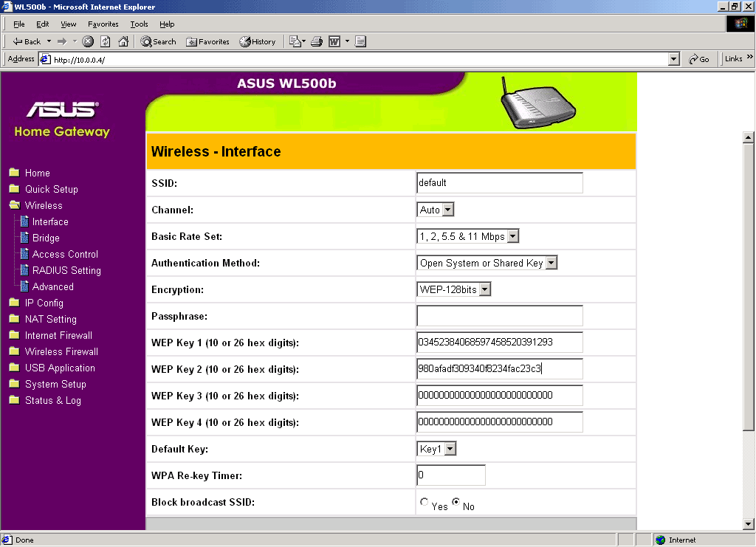Open the Tools menu
Image resolution: width=756 pixels, height=547 pixels.
139,24
